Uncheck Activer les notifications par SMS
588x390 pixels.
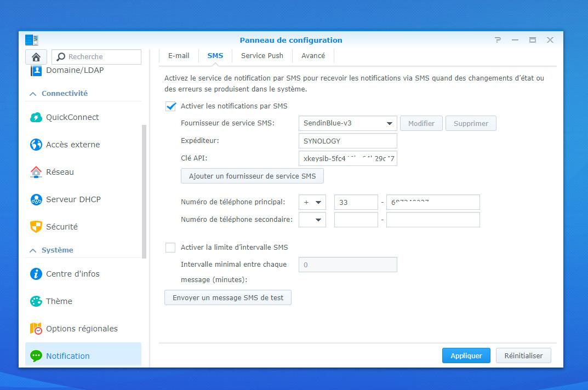point(170,106)
